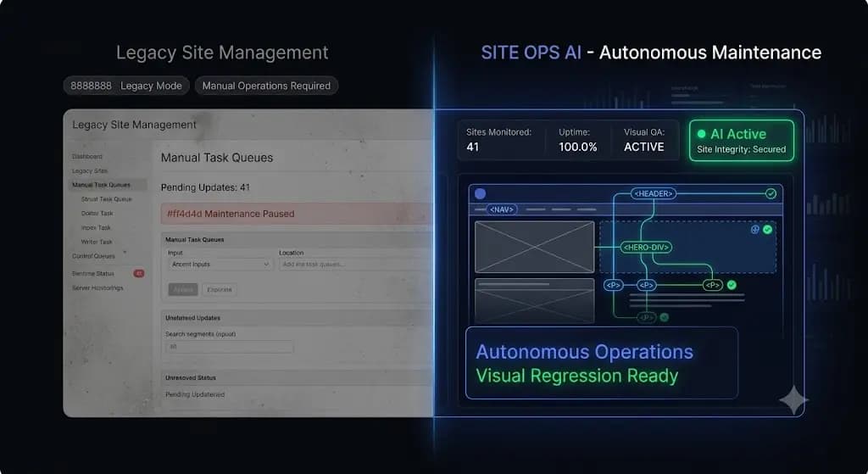Click the Location task queue input field
This screenshot has width=868, height=474.
point(355,265)
